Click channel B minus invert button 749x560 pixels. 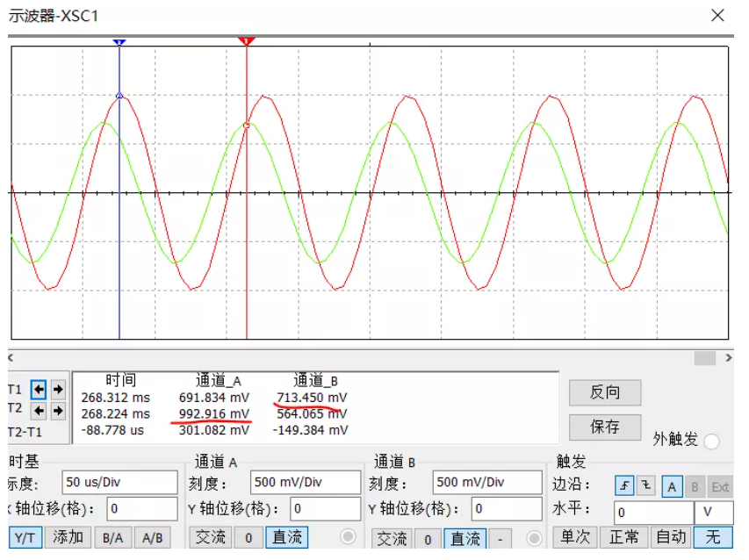tap(501, 540)
